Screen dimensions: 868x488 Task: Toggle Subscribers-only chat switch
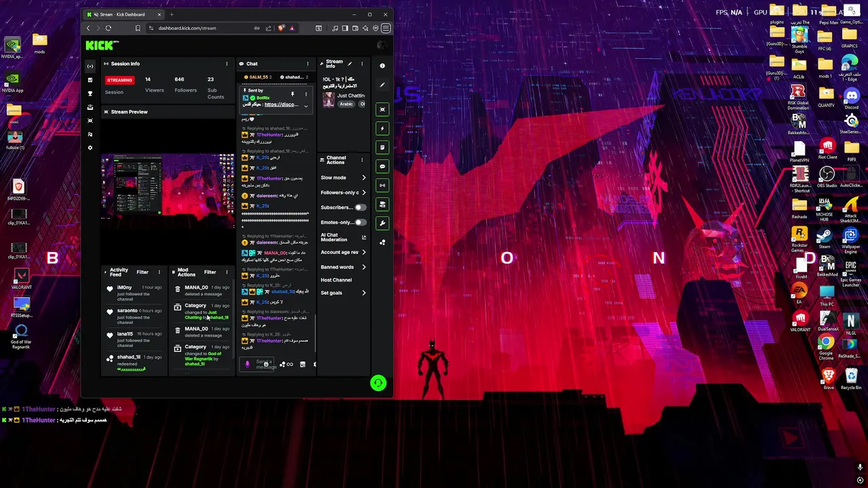click(x=359, y=207)
